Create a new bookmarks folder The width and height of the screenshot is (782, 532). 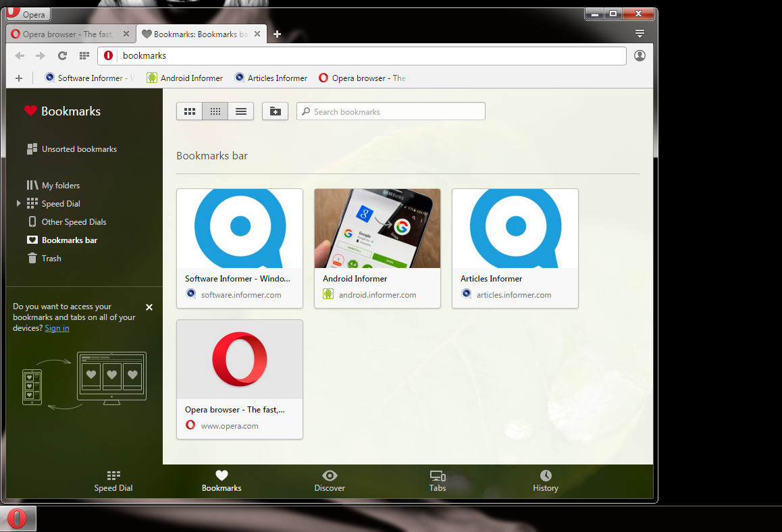[276, 111]
